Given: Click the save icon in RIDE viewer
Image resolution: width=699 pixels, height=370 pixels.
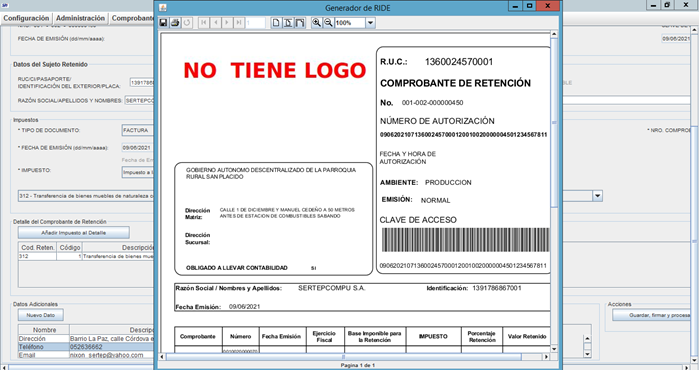Looking at the screenshot, I should 164,23.
